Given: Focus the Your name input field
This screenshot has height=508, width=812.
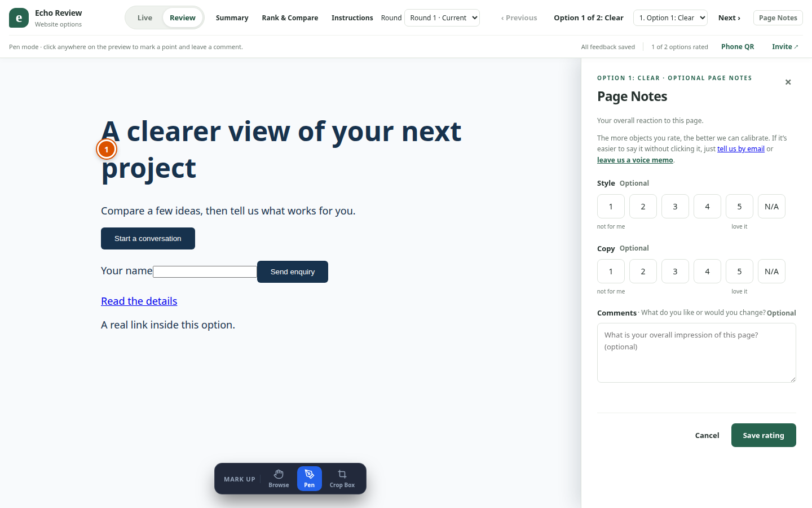Looking at the screenshot, I should 205,272.
